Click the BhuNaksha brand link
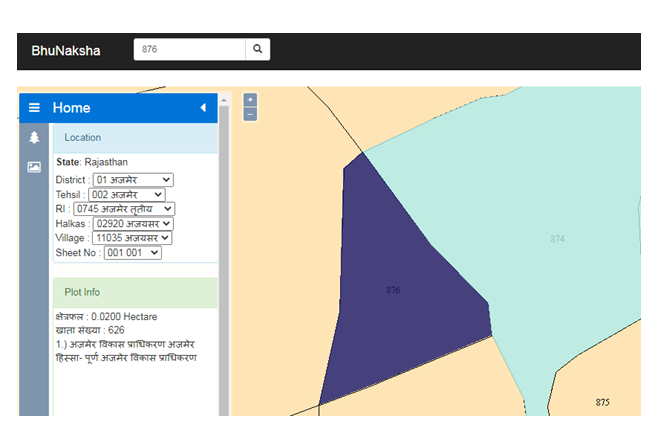672x431 pixels. pyautogui.click(x=66, y=50)
